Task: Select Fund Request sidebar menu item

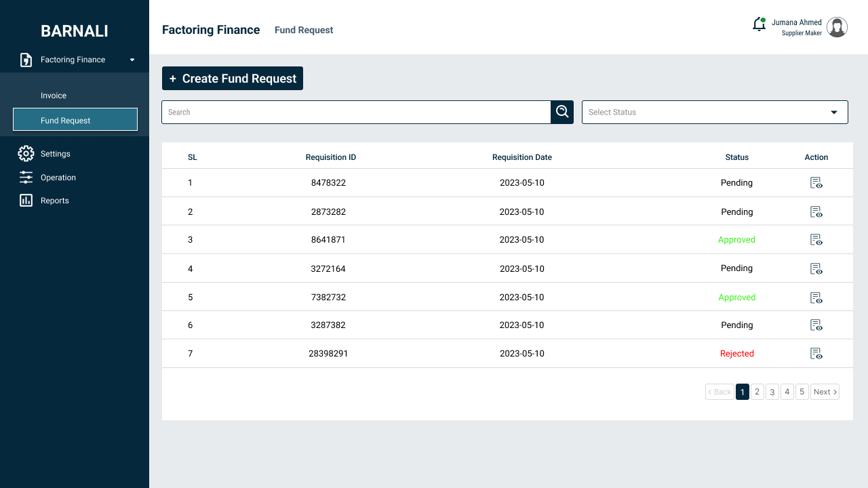Action: pos(75,119)
